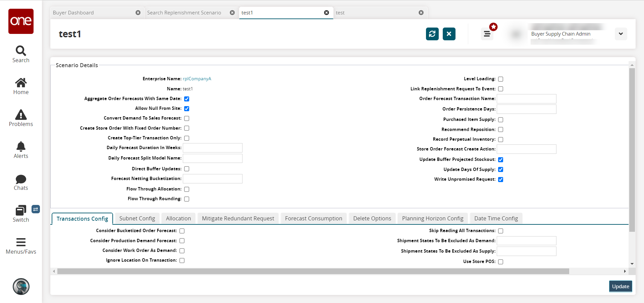Open the user profile avatar
The image size is (644, 303).
pos(516,34)
